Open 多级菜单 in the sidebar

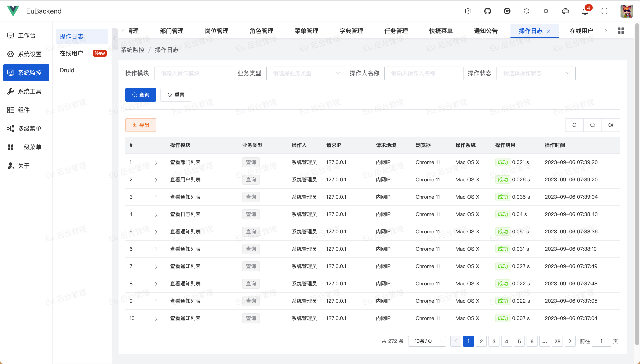tap(26, 129)
